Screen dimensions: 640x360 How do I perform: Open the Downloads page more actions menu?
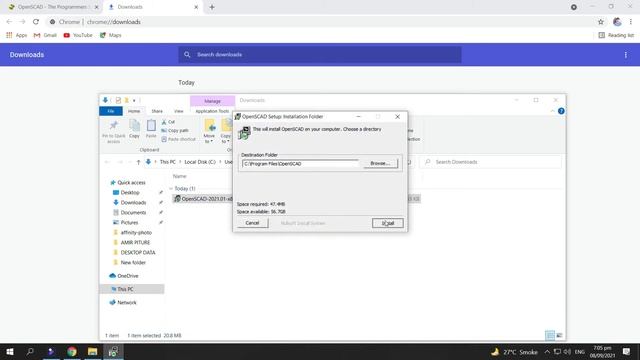(x=625, y=55)
